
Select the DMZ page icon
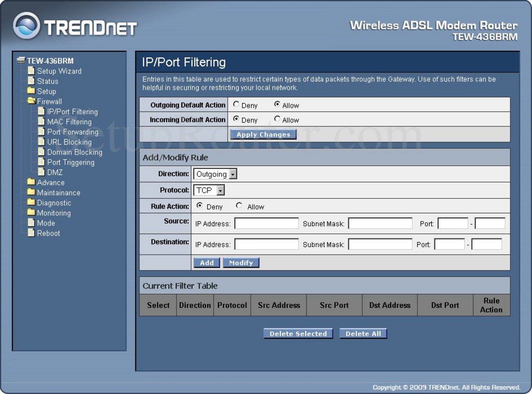click(x=42, y=172)
